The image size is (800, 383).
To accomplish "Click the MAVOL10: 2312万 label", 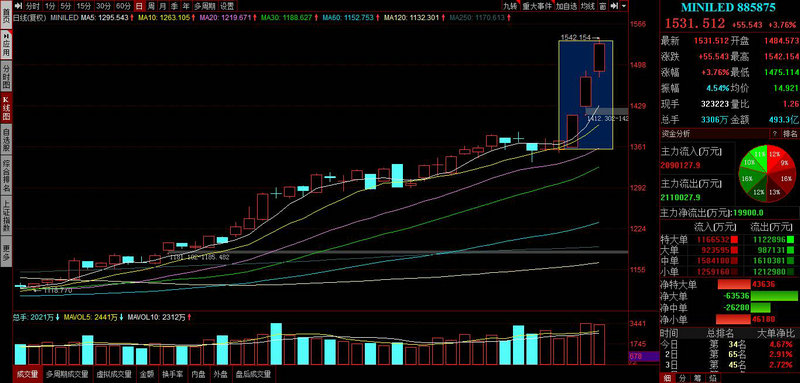I will [x=158, y=317].
